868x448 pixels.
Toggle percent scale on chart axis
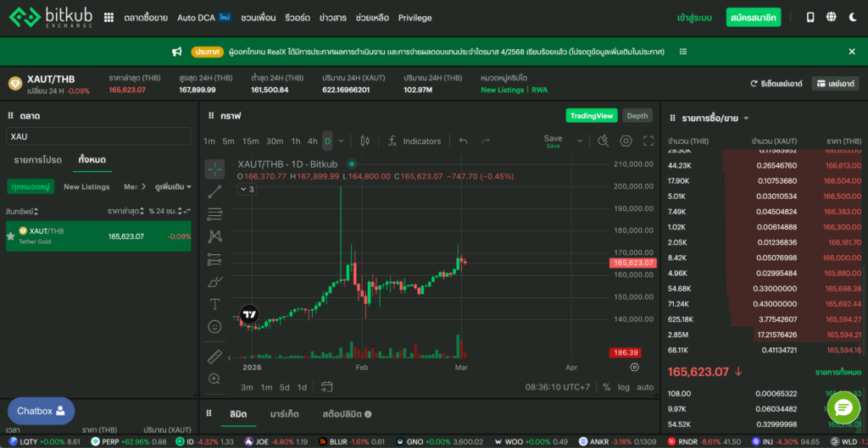[607, 387]
